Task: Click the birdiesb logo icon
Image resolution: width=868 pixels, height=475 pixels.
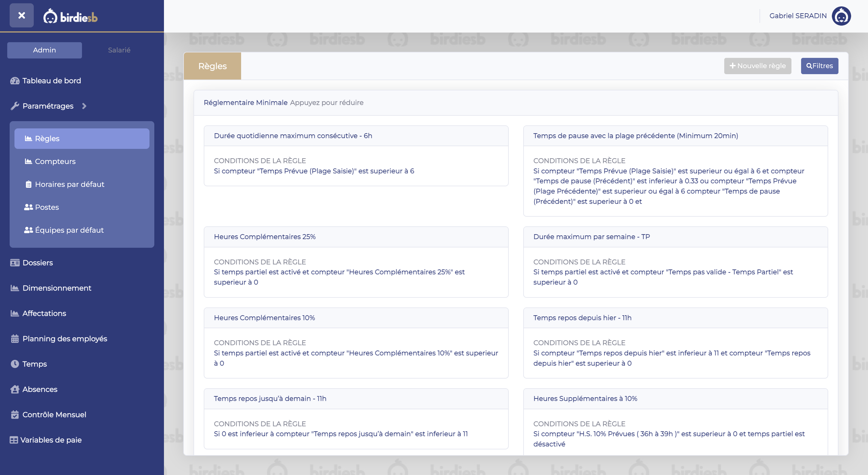Action: click(51, 16)
